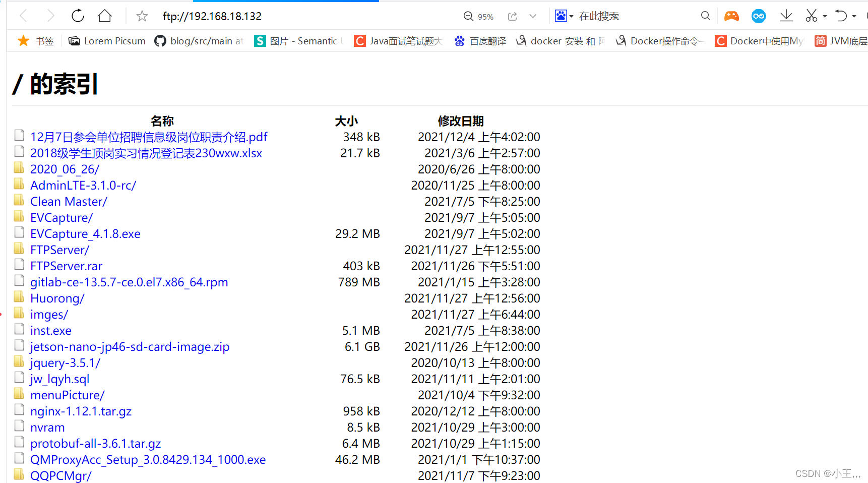Click the 修改日期 column header
The image size is (868, 483).
click(x=461, y=121)
